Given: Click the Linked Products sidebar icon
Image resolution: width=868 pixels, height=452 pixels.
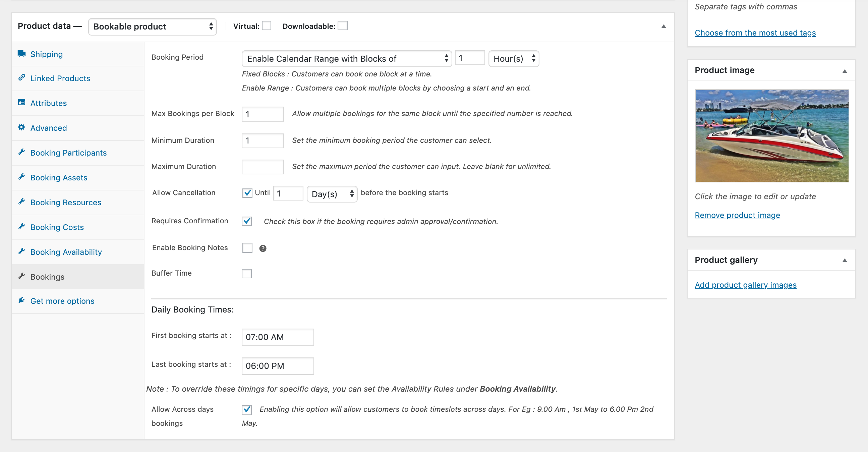Looking at the screenshot, I should (x=22, y=78).
